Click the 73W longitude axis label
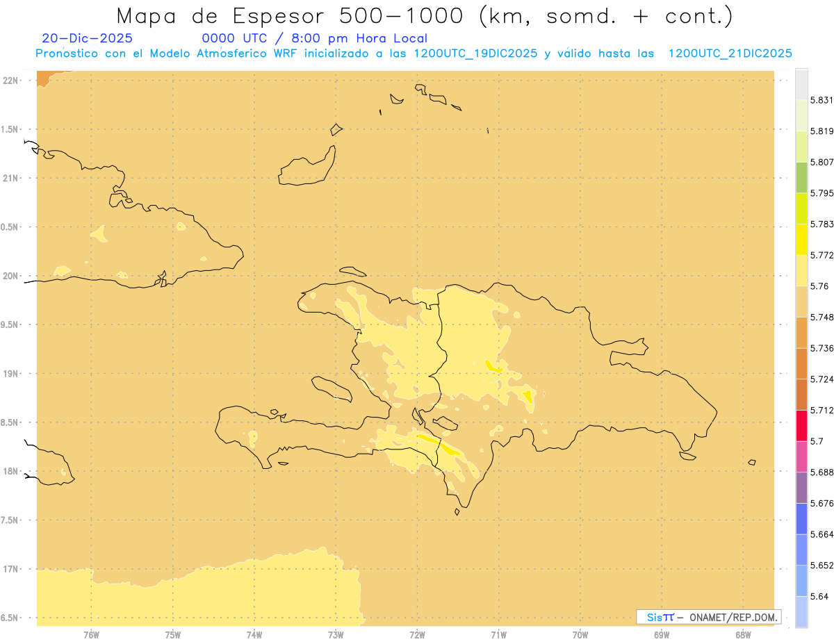This screenshot has height=644, width=834. point(336,634)
